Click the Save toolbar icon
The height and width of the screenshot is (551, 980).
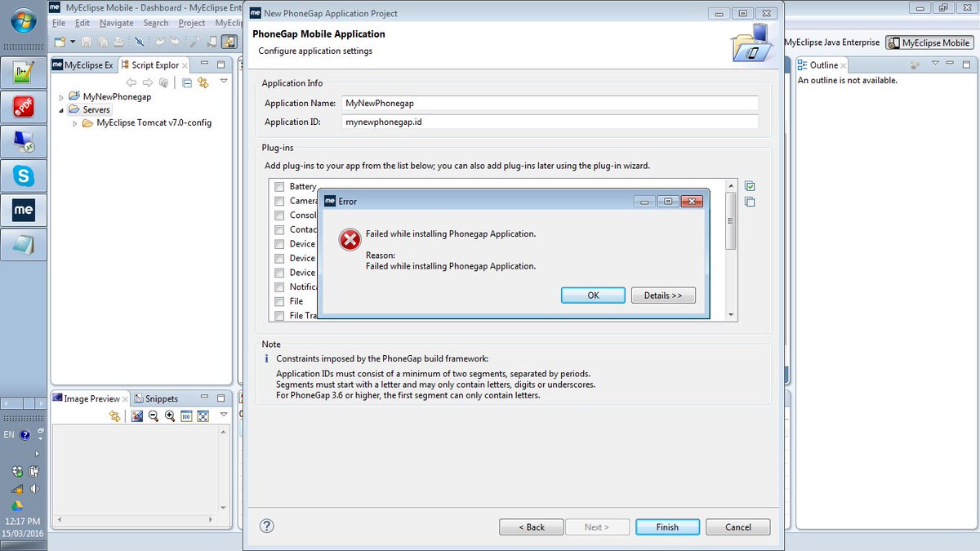point(86,42)
